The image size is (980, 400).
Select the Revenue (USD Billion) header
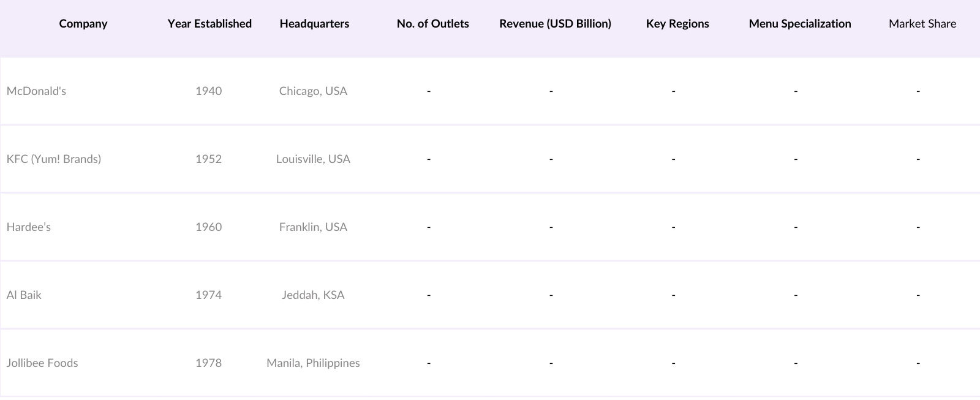[555, 24]
